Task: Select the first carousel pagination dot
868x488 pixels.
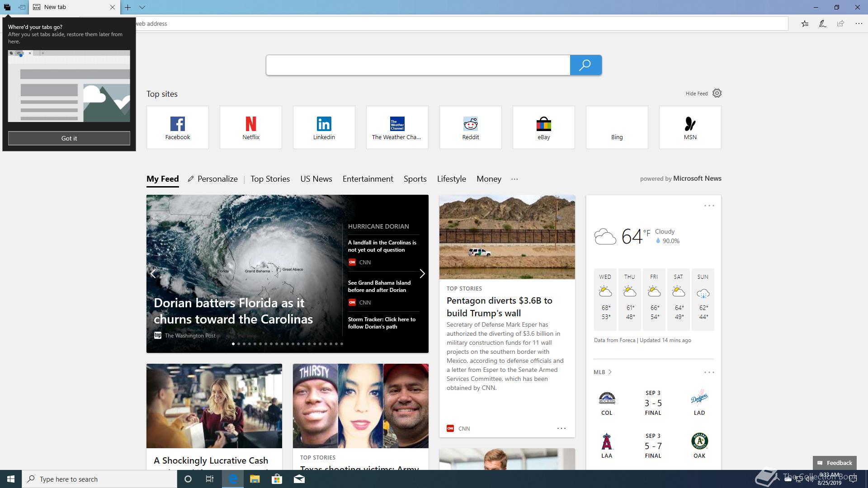Action: click(x=233, y=344)
